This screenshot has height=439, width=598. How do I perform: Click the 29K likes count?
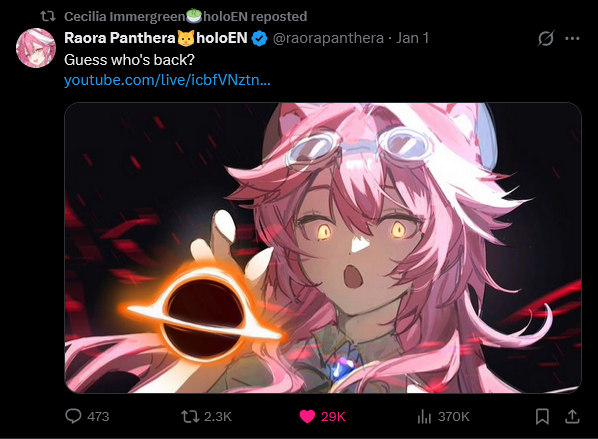click(333, 416)
